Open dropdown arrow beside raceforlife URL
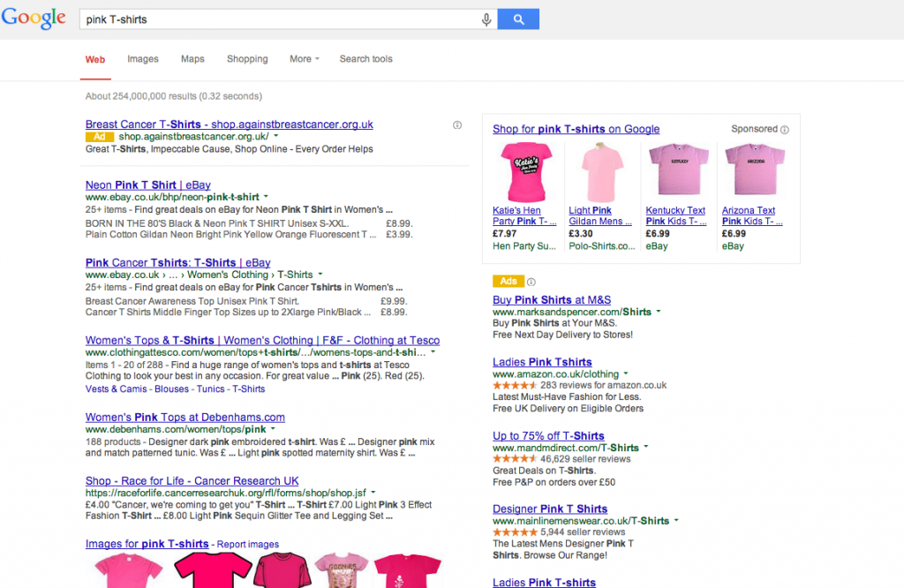 coord(373,493)
